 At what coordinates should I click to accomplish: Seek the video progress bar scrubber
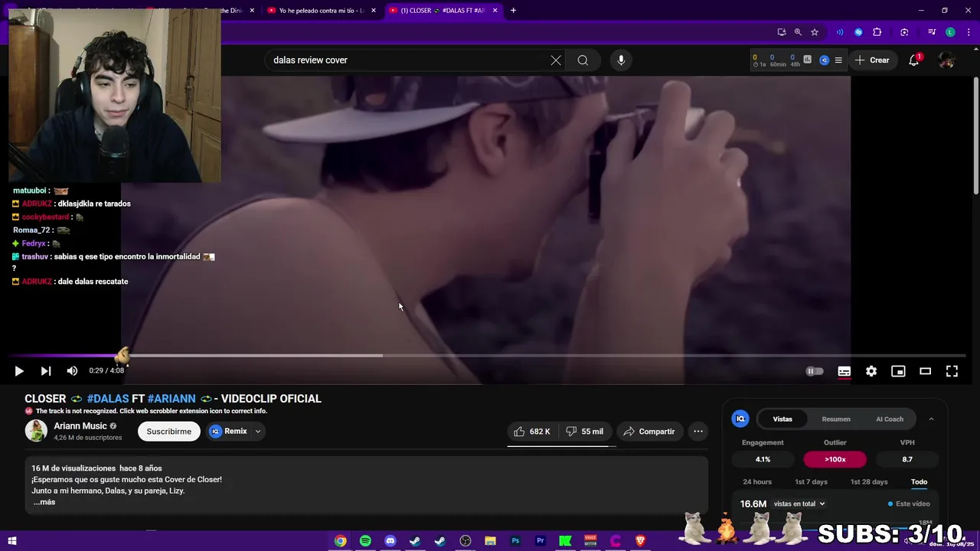pyautogui.click(x=122, y=355)
